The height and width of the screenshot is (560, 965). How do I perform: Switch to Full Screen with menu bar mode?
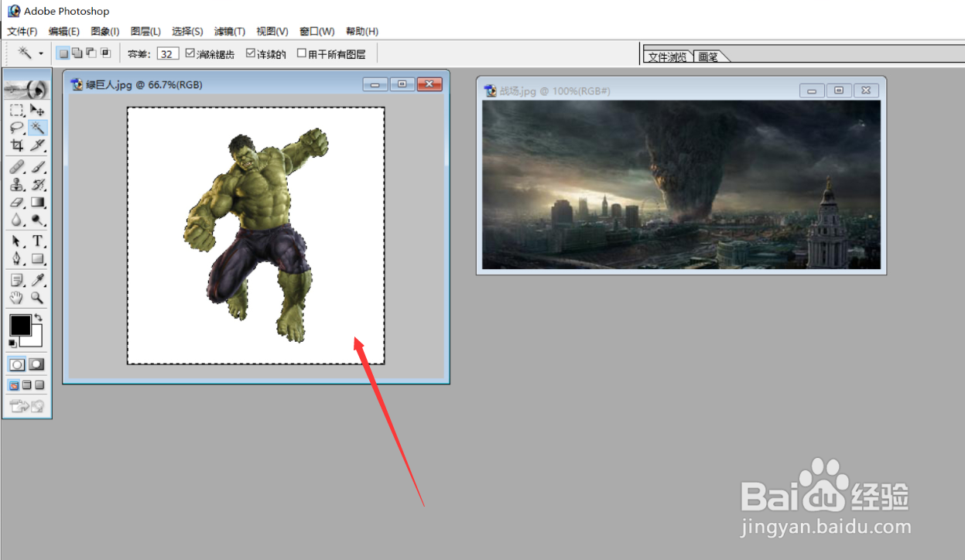pos(27,384)
